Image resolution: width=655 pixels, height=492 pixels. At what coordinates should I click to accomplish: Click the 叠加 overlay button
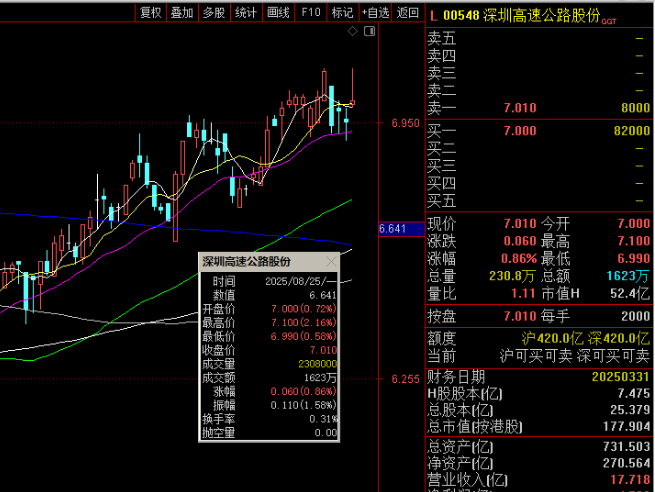coord(182,13)
